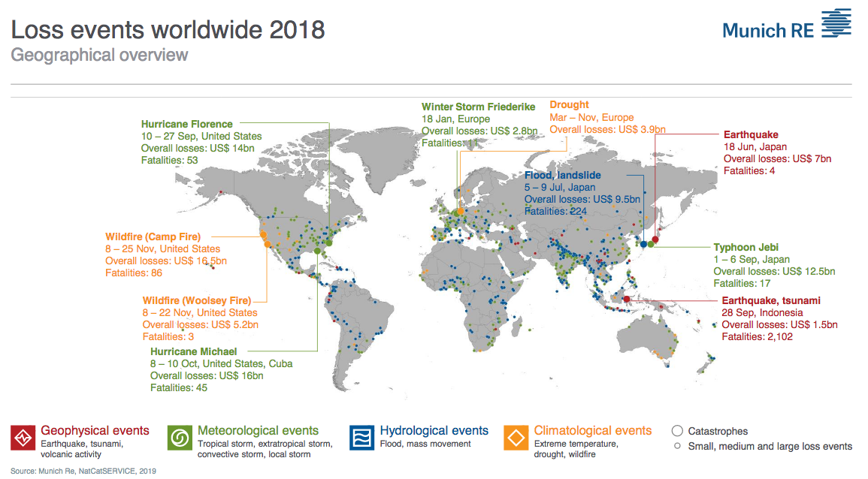Click the orange Climatological events legend icon
Image resolution: width=868 pixels, height=479 pixels.
pos(516,438)
